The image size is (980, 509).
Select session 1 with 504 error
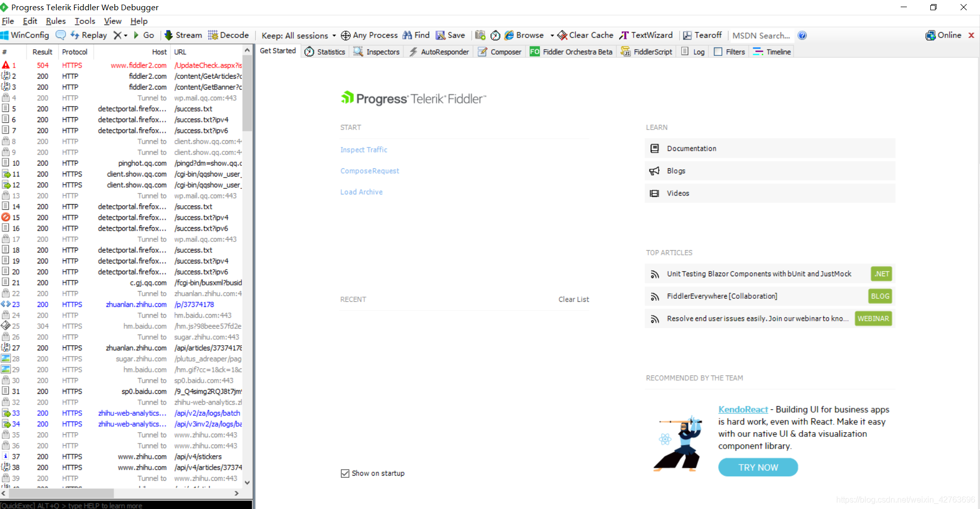121,65
